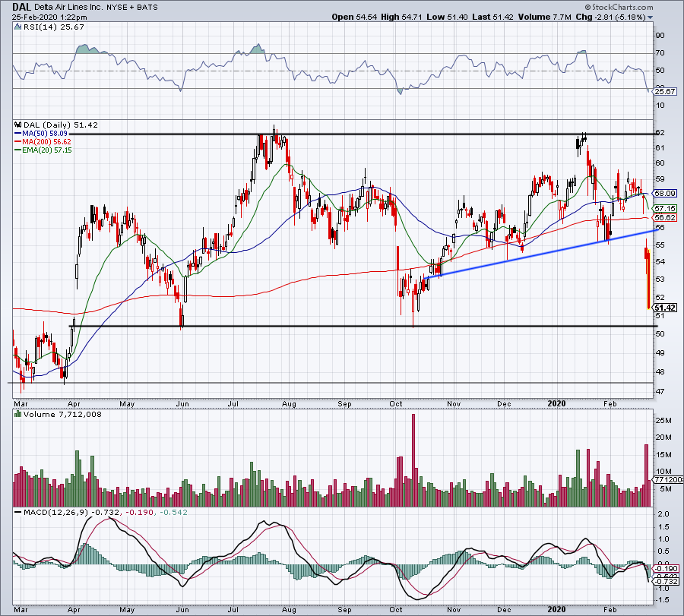Click the -1.5 label on MACD axis
The image size is (684, 616).
[662, 600]
